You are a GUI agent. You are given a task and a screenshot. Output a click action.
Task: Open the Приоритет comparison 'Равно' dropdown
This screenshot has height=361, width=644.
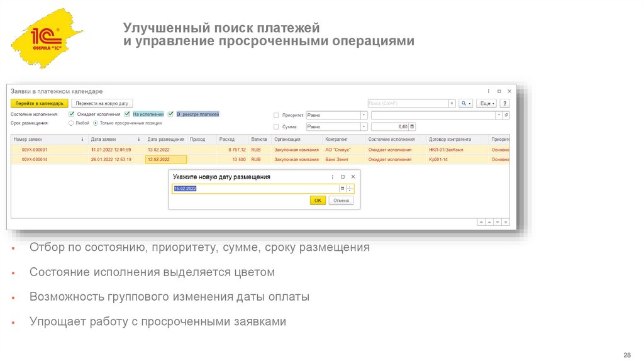(x=364, y=115)
